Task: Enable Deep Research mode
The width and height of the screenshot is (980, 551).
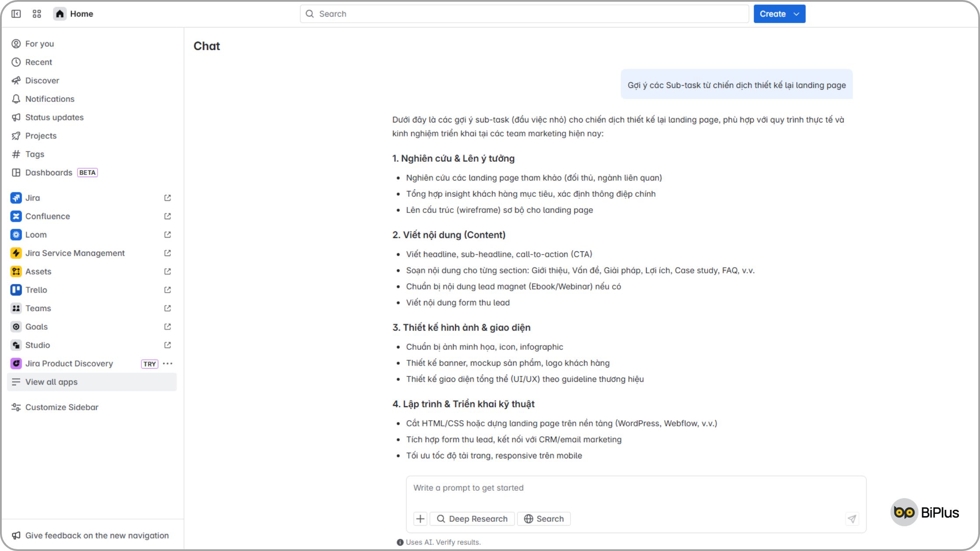Action: click(472, 519)
